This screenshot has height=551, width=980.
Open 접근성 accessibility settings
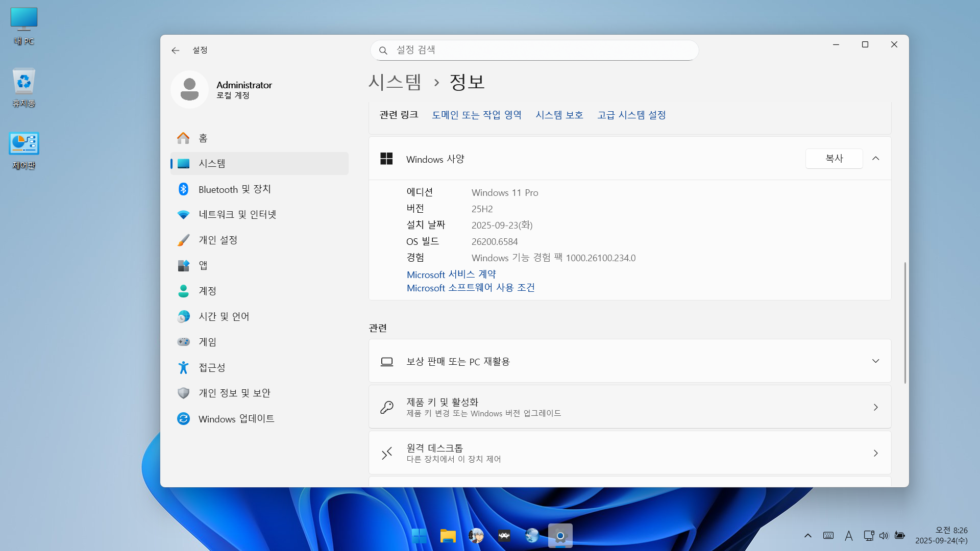click(x=212, y=368)
